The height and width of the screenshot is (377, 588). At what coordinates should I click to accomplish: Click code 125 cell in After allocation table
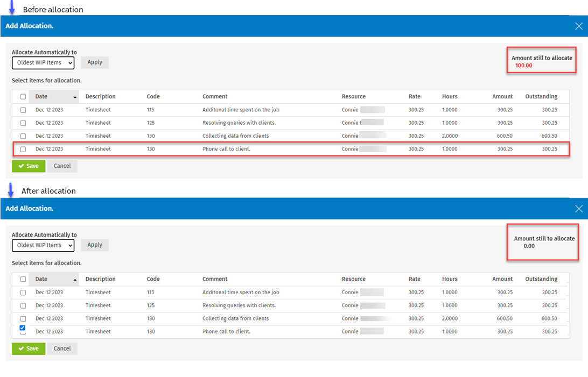coord(150,306)
